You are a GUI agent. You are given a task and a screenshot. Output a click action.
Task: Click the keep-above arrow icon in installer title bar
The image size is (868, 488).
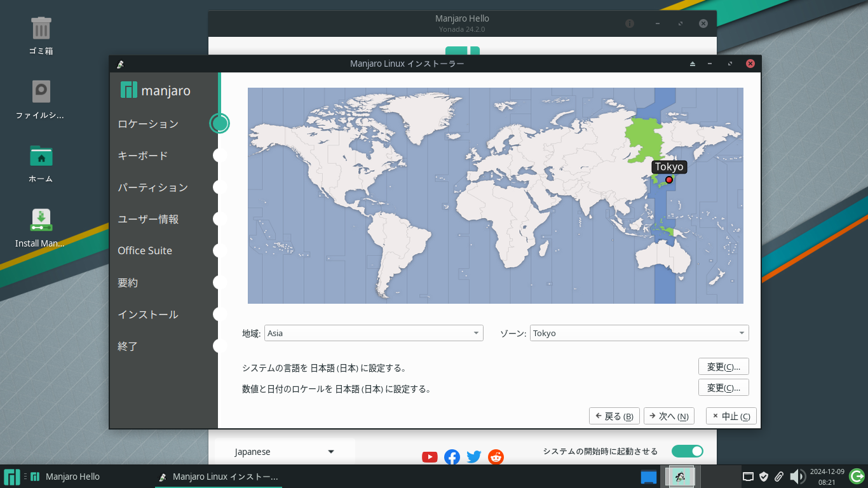tap(693, 64)
